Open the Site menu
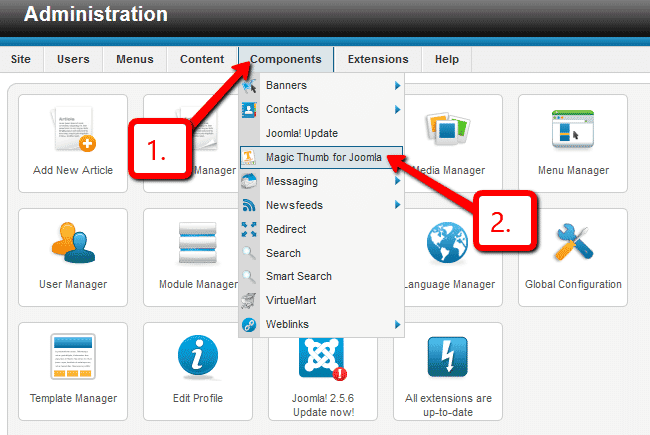This screenshot has width=650, height=435. point(21,59)
